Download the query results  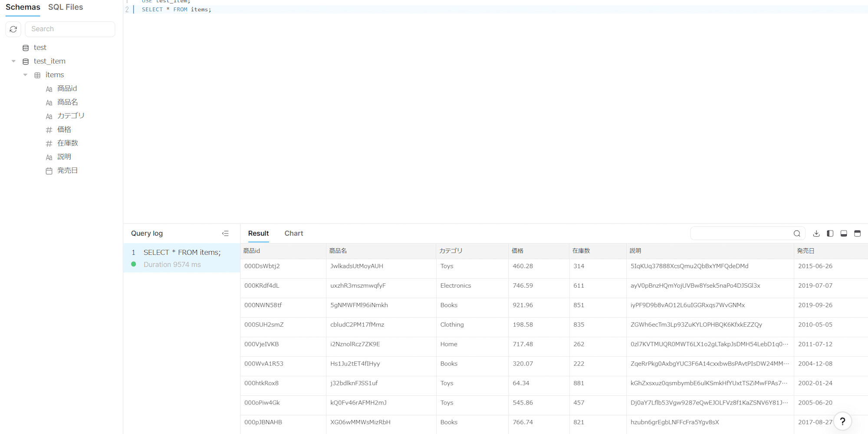click(x=816, y=233)
